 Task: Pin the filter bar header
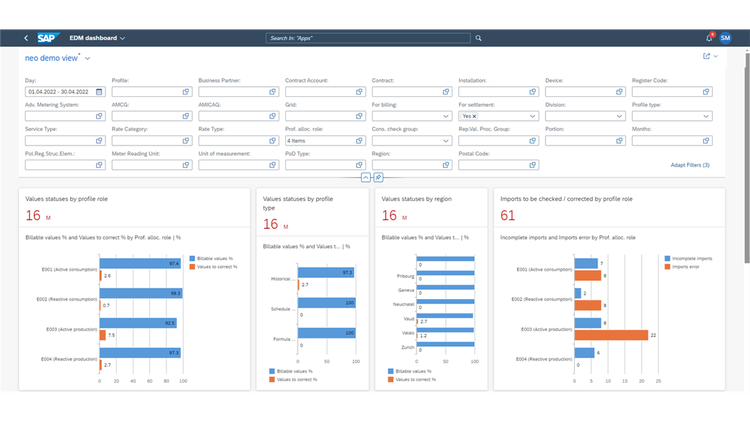coord(378,178)
